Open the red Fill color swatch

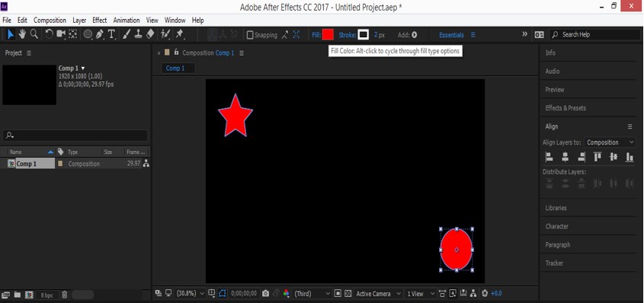328,35
